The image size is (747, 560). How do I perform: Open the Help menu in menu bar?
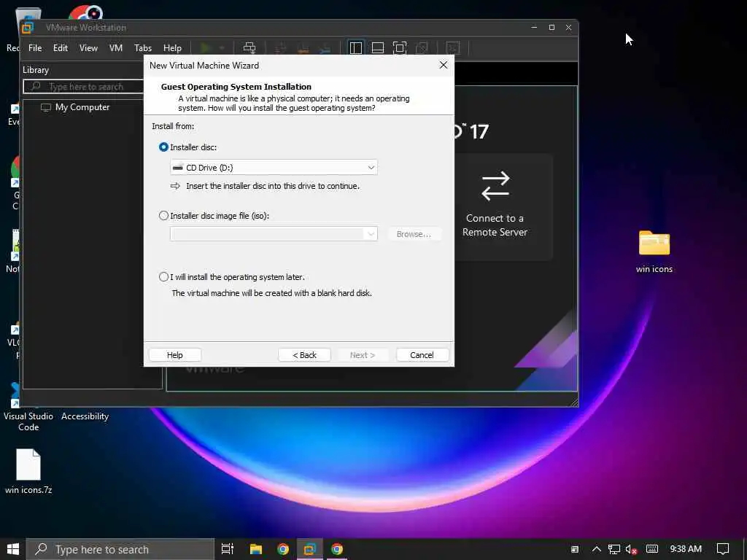tap(172, 48)
